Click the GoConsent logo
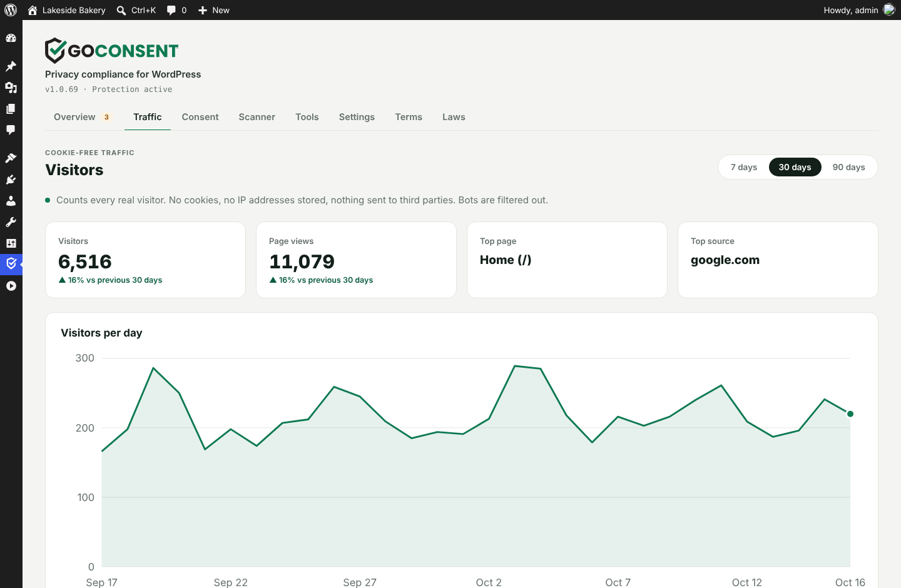The width and height of the screenshot is (901, 588). coord(112,51)
